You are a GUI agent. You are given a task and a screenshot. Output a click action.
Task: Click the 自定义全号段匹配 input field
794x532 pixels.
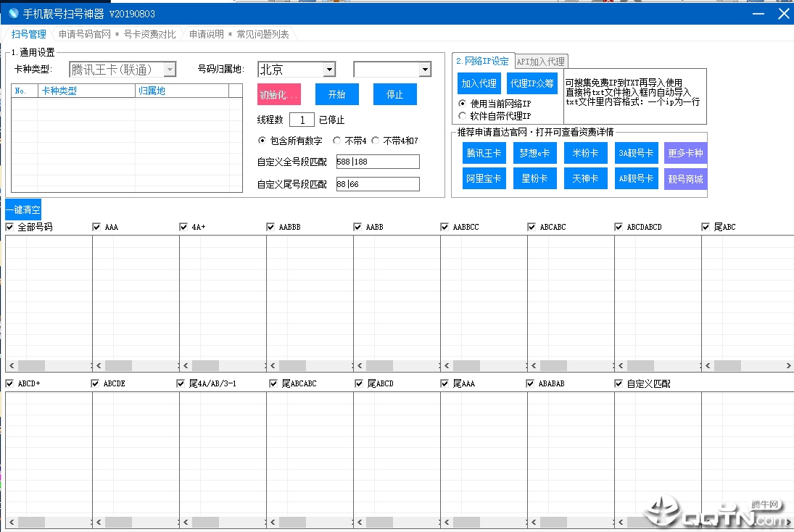click(x=378, y=162)
